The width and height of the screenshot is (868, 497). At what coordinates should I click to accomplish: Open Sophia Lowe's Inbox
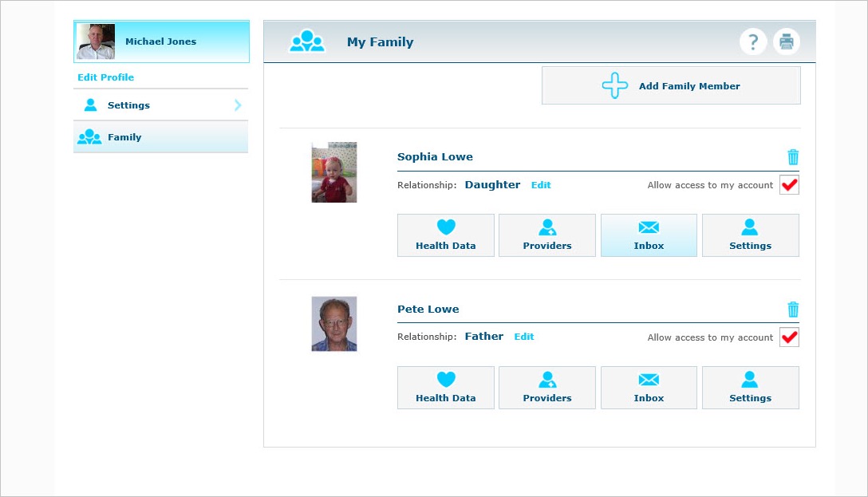click(x=649, y=235)
